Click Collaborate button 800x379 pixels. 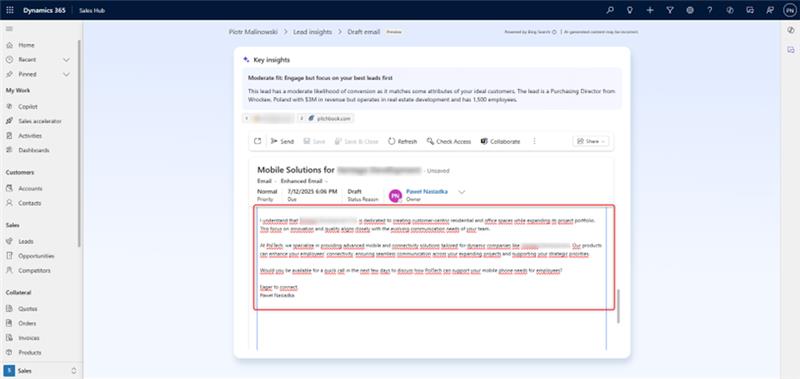500,141
